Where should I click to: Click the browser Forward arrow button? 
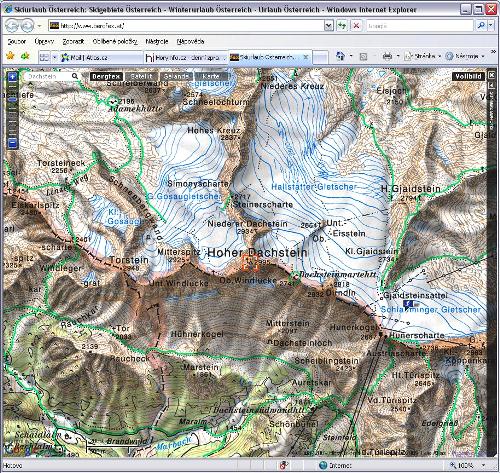[27, 26]
